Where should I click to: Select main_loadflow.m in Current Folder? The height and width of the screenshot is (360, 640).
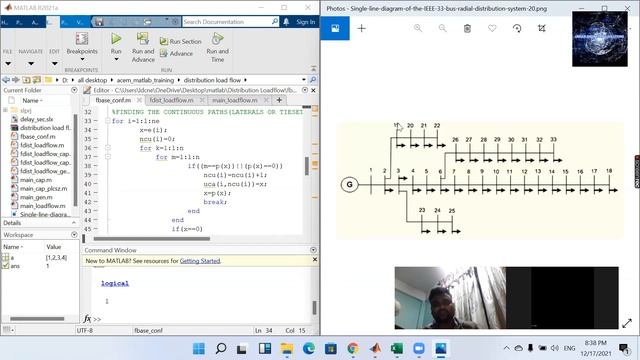tap(38, 206)
